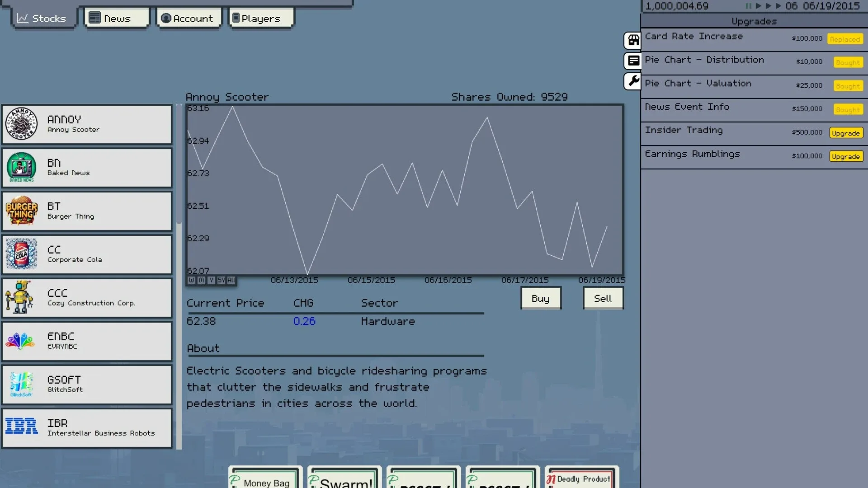Switch to the Players tab
The image size is (868, 488).
point(261,19)
